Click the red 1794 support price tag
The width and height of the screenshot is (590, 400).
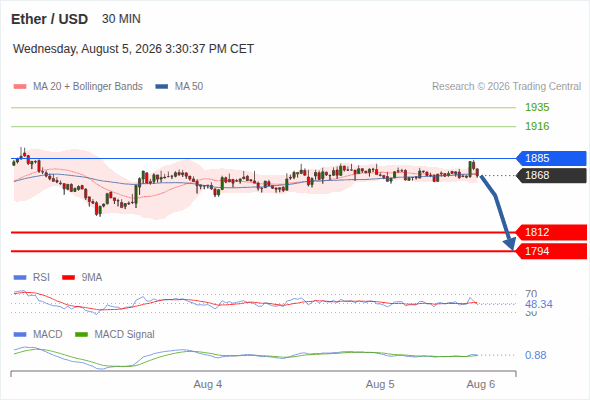551,251
